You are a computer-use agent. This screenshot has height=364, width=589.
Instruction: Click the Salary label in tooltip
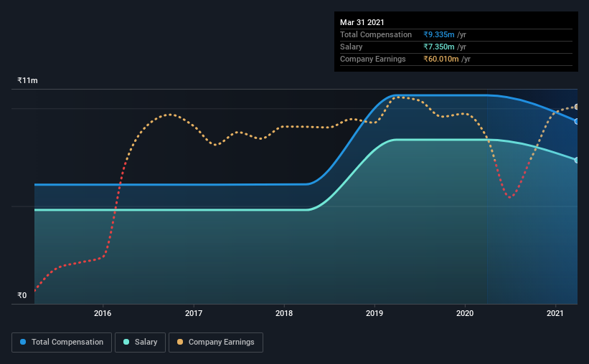coord(352,47)
